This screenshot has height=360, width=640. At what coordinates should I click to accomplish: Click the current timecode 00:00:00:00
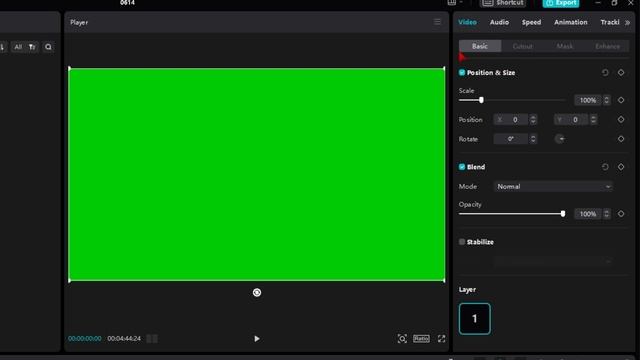tap(84, 339)
